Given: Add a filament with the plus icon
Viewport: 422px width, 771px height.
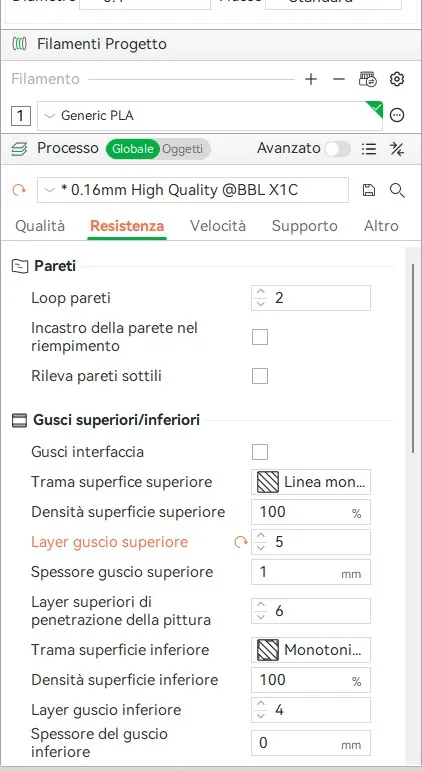Looking at the screenshot, I should click(x=311, y=79).
